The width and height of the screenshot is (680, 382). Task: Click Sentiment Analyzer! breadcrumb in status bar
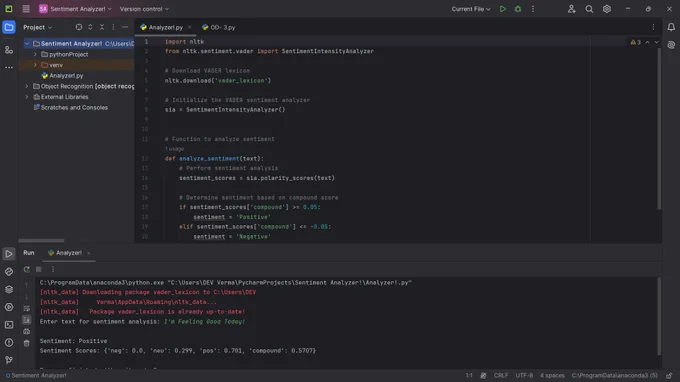pos(36,375)
